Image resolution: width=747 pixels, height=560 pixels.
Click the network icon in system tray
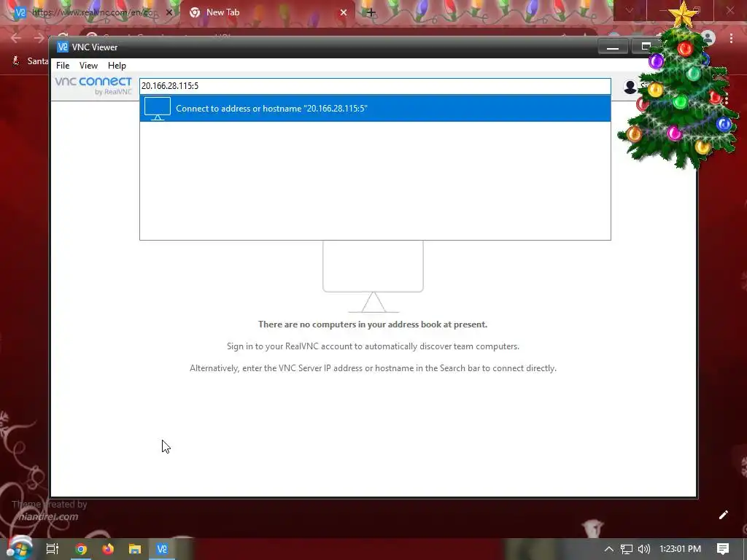[627, 549]
